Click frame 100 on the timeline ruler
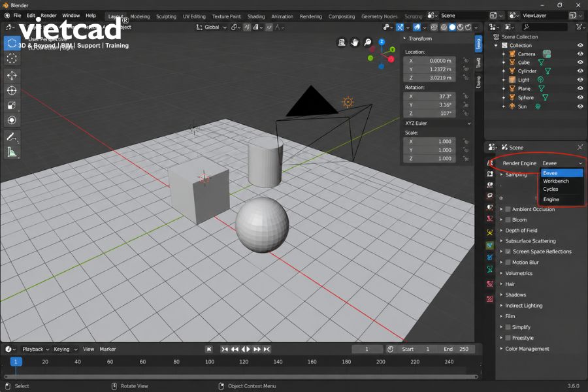This screenshot has height=392, width=588. [x=210, y=362]
